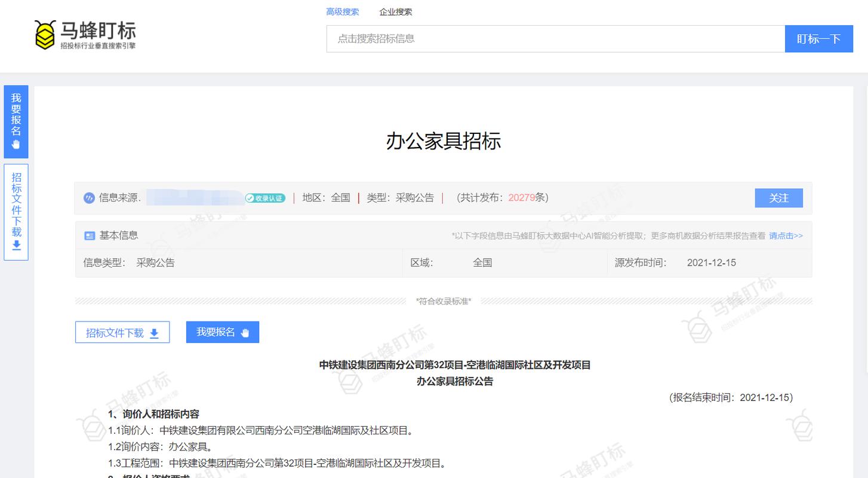The image size is (868, 478).
Task: Click the 20279 publication count
Action: [522, 198]
